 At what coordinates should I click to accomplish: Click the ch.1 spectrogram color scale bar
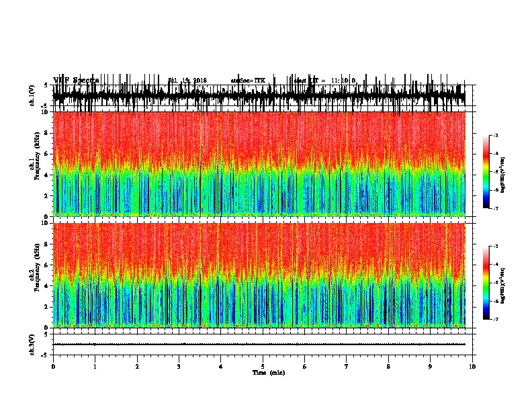[x=486, y=172]
